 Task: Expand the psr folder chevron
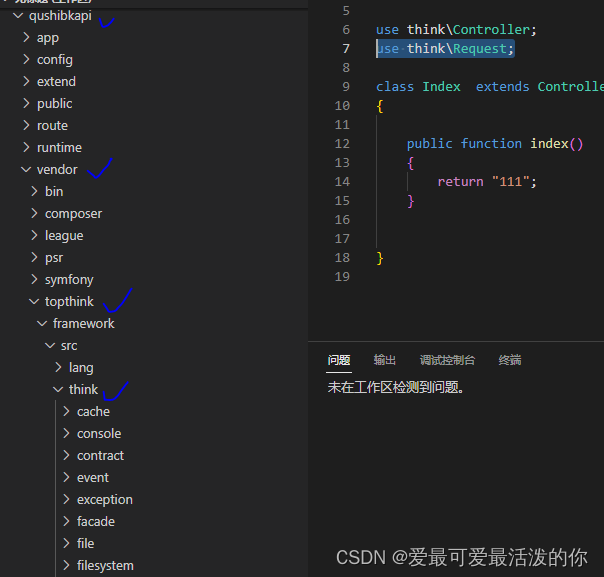[x=34, y=257]
